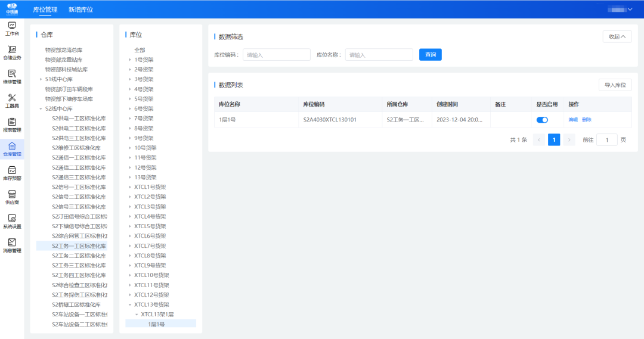Open the 维修管理 sidebar icon
Image resolution: width=644 pixels, height=339 pixels.
[x=12, y=77]
